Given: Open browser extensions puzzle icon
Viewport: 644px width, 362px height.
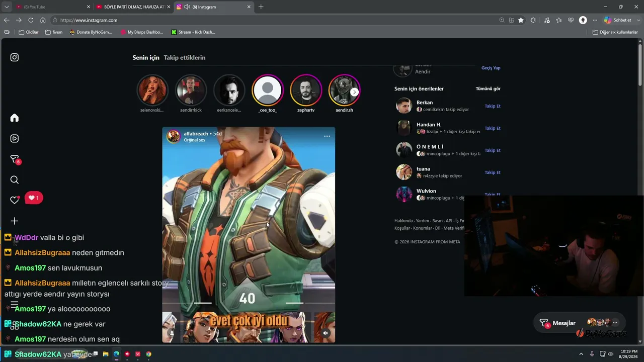Looking at the screenshot, I should point(533,20).
